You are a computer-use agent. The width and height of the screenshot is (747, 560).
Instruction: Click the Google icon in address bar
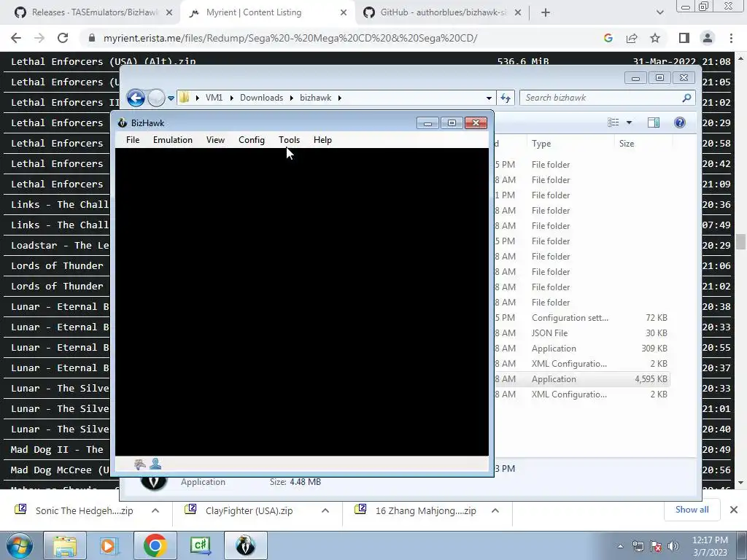pos(608,38)
